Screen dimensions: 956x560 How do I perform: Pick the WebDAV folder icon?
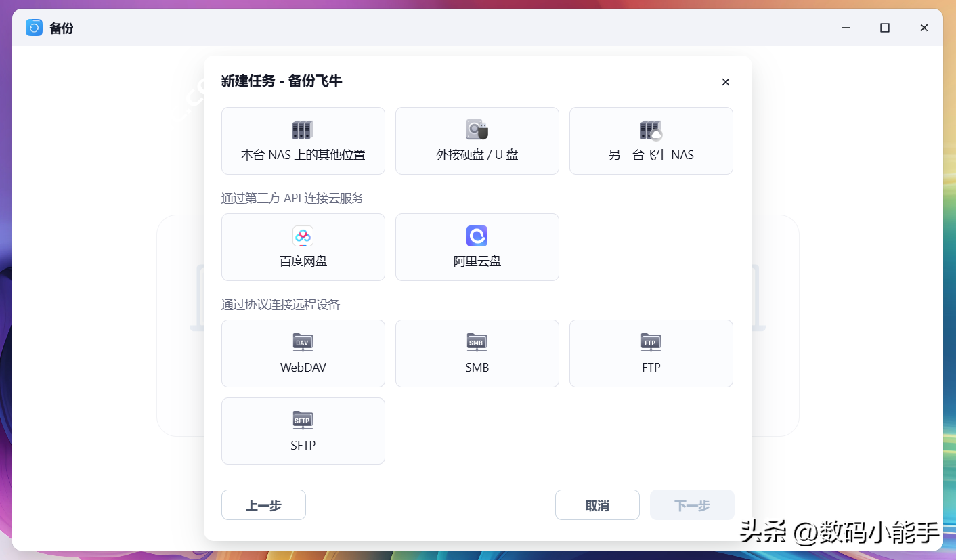click(303, 343)
